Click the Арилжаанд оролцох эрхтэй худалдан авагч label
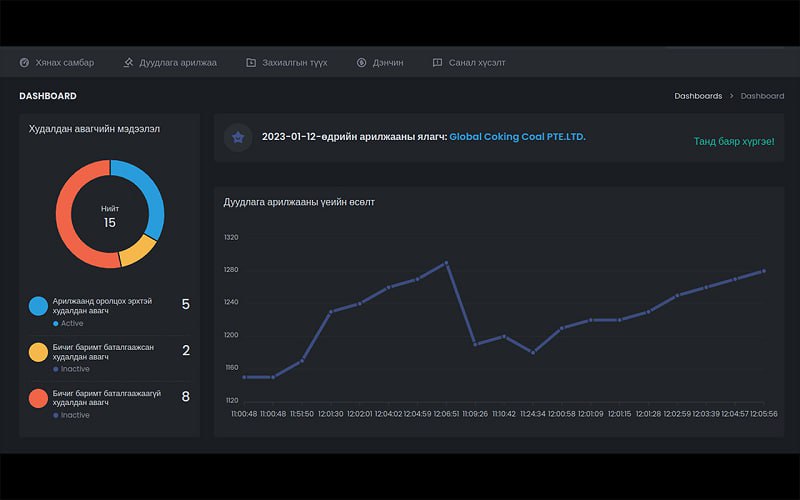 [102, 306]
